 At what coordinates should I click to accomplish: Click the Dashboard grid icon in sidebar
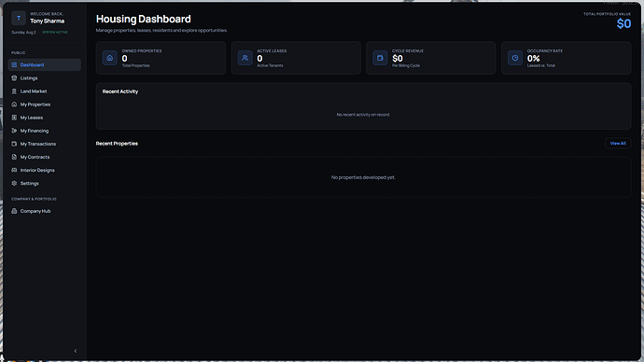(14, 65)
